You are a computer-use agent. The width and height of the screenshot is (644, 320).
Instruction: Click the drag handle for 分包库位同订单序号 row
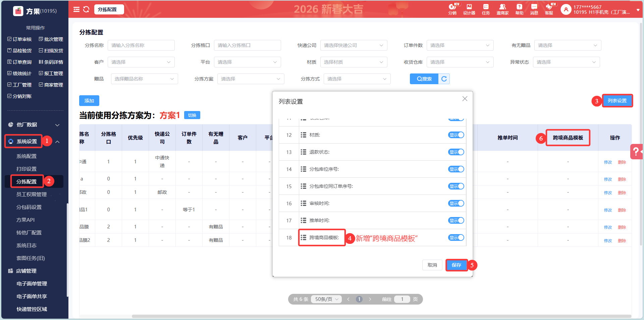pyautogui.click(x=303, y=186)
